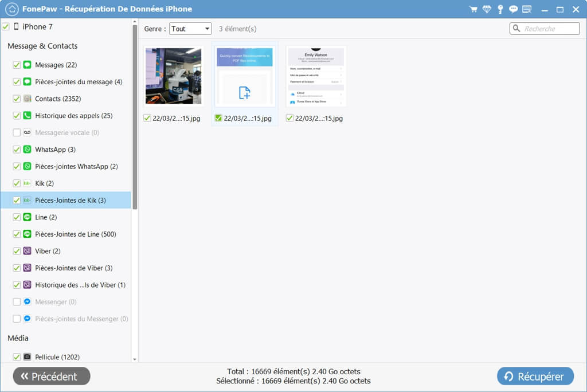Image resolution: width=587 pixels, height=392 pixels.
Task: Select the Messages (22) icon
Action: 28,65
